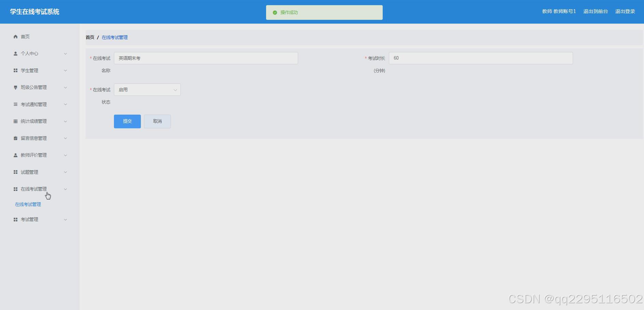Click 教师 教师账号1 in the header

pos(559,12)
